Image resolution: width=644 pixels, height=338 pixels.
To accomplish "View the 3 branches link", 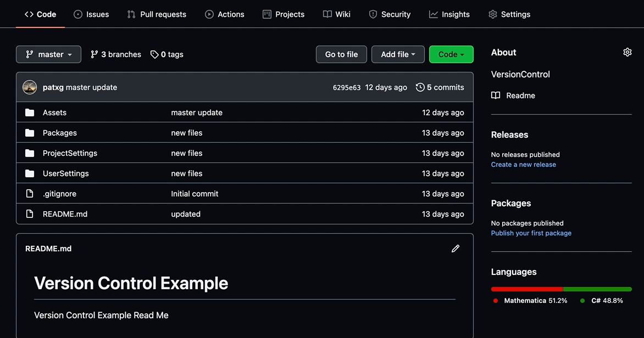I will pos(116,54).
